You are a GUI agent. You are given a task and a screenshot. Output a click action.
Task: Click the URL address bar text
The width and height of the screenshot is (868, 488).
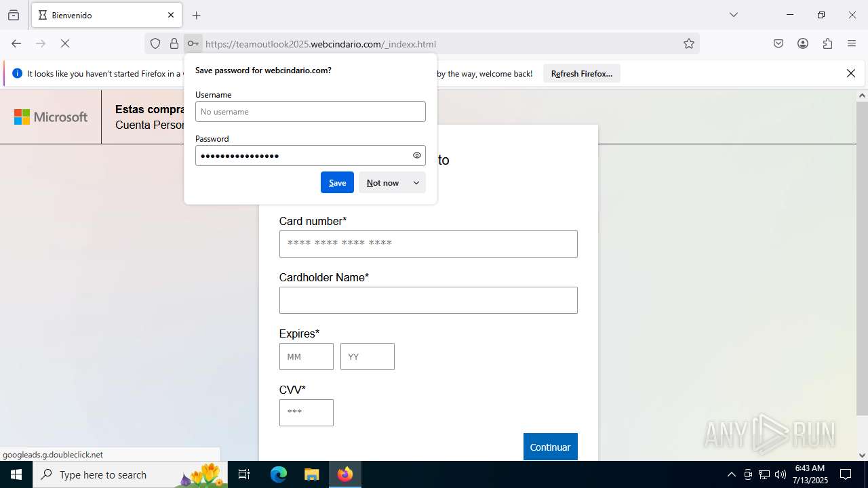point(321,44)
